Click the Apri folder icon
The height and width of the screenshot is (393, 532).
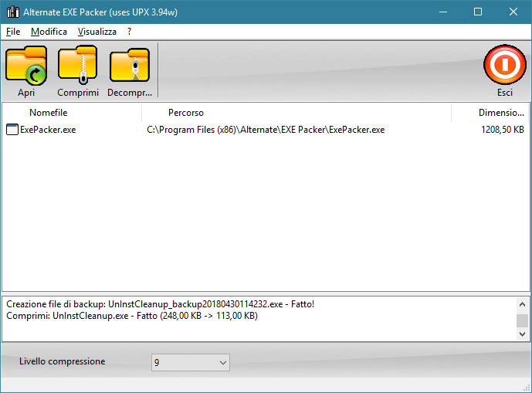26,66
